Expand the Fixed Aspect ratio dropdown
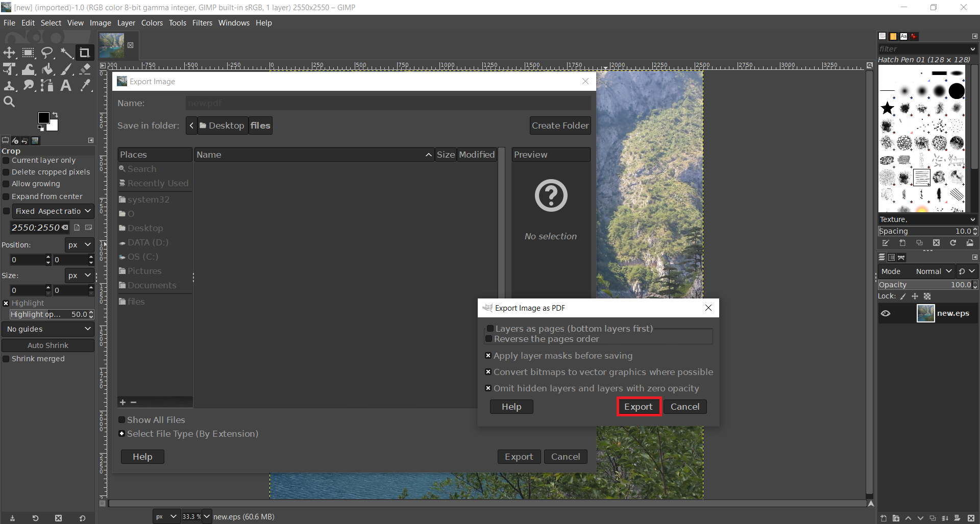980x524 pixels. click(x=53, y=211)
